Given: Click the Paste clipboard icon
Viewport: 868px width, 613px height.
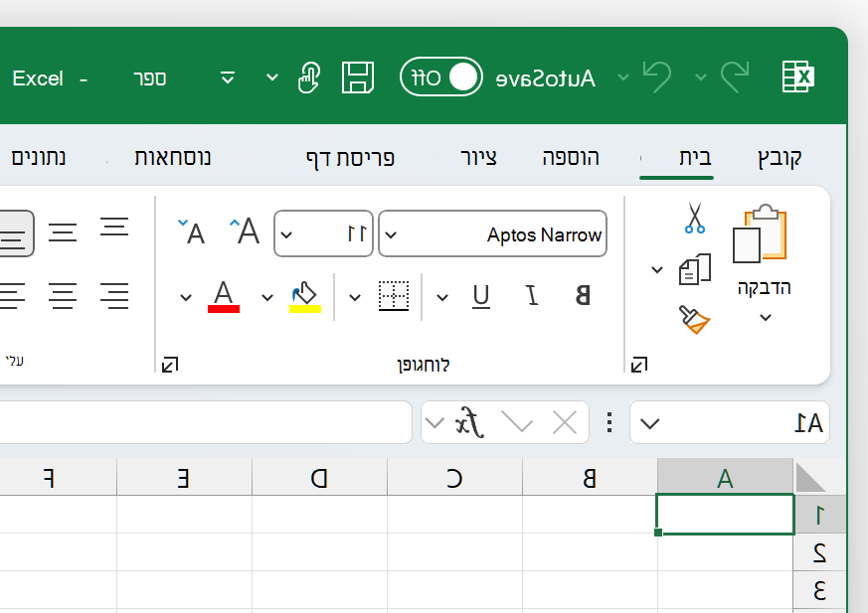Looking at the screenshot, I should 760,232.
